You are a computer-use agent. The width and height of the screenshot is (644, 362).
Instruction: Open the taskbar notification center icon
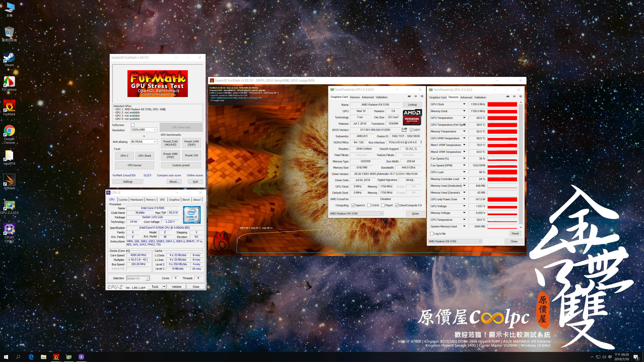click(636, 357)
